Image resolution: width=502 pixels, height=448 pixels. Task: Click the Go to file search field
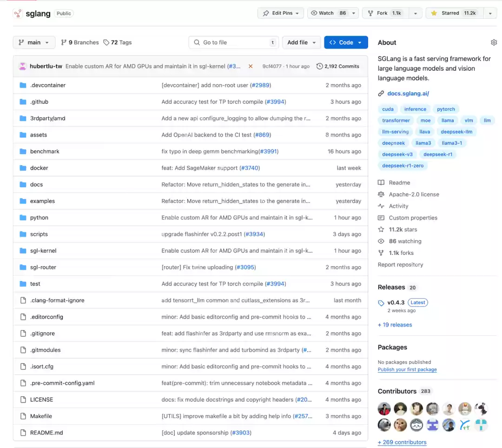pyautogui.click(x=234, y=42)
